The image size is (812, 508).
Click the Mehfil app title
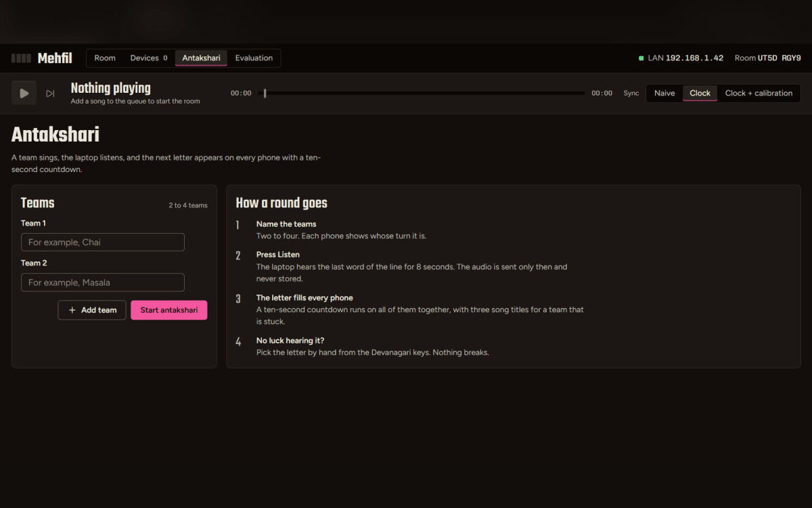pyautogui.click(x=55, y=58)
